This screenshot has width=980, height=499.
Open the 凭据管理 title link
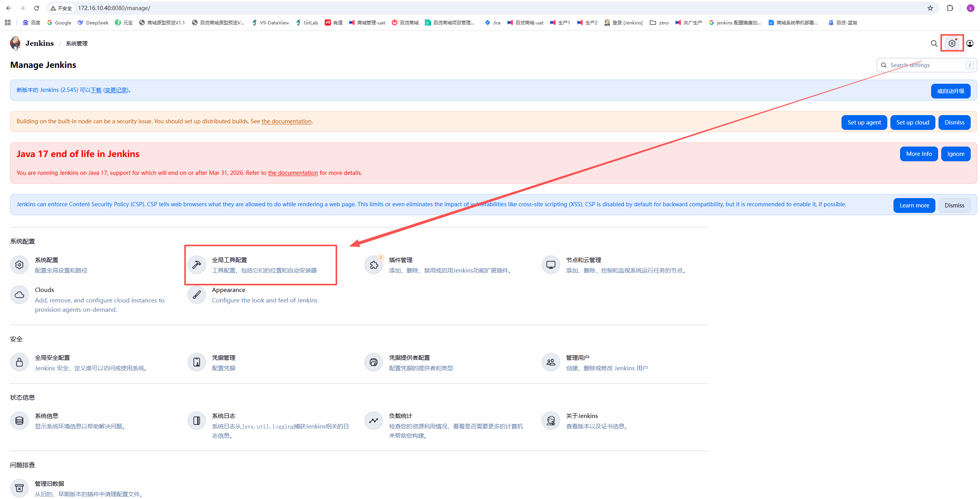(x=223, y=358)
